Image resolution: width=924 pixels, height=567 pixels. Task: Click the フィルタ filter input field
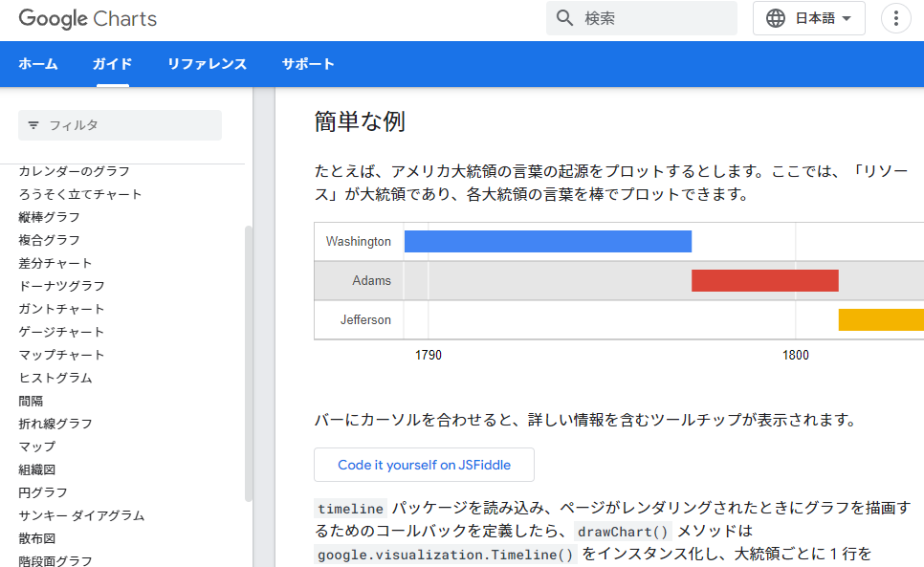click(x=120, y=125)
